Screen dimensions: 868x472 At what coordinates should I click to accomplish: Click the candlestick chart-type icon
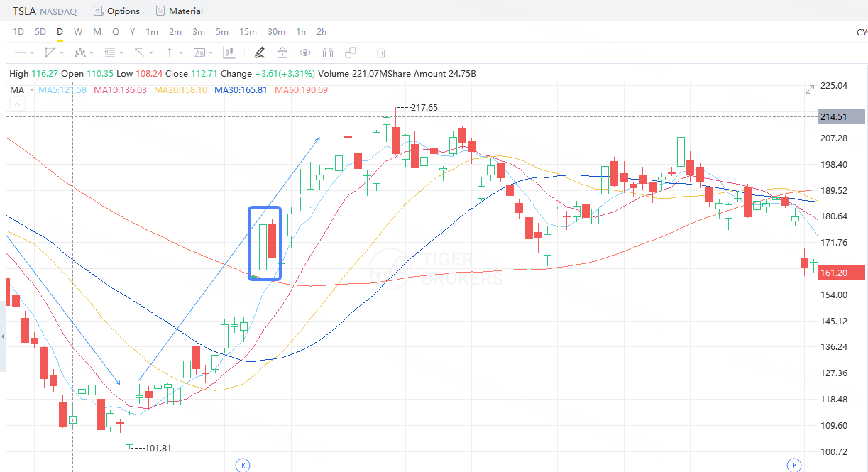click(229, 53)
